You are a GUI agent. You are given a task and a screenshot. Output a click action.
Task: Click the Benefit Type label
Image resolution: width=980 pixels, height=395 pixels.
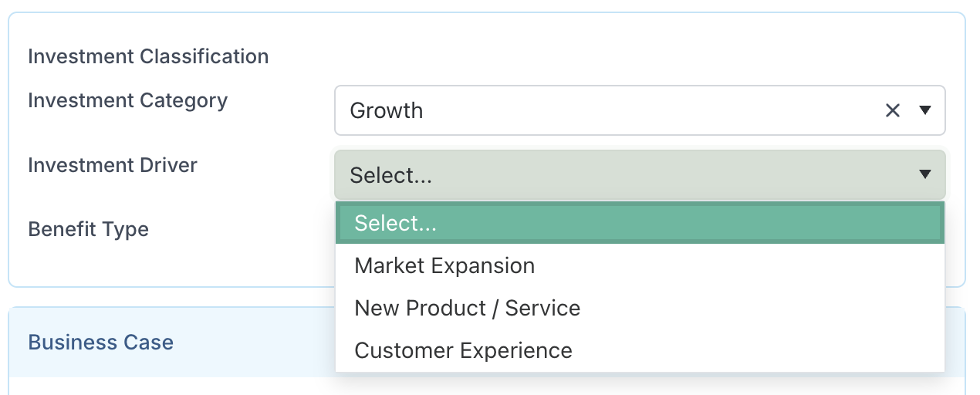pyautogui.click(x=88, y=229)
